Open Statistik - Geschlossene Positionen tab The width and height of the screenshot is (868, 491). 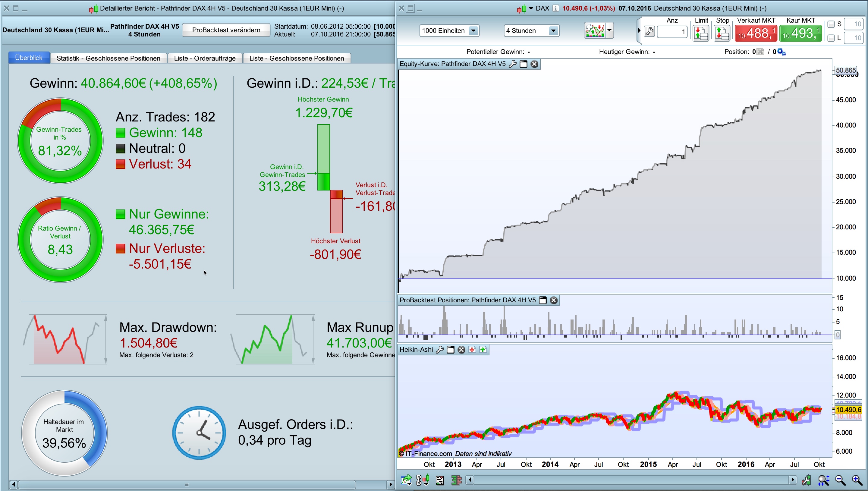108,58
